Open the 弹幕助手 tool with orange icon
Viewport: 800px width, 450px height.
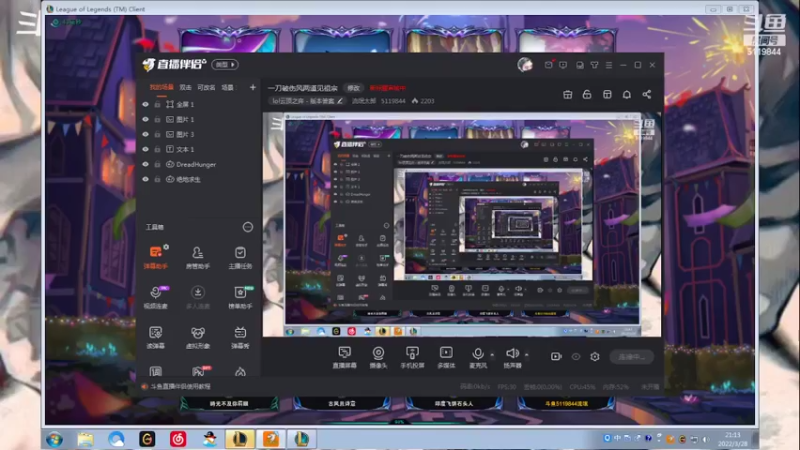coord(156,257)
